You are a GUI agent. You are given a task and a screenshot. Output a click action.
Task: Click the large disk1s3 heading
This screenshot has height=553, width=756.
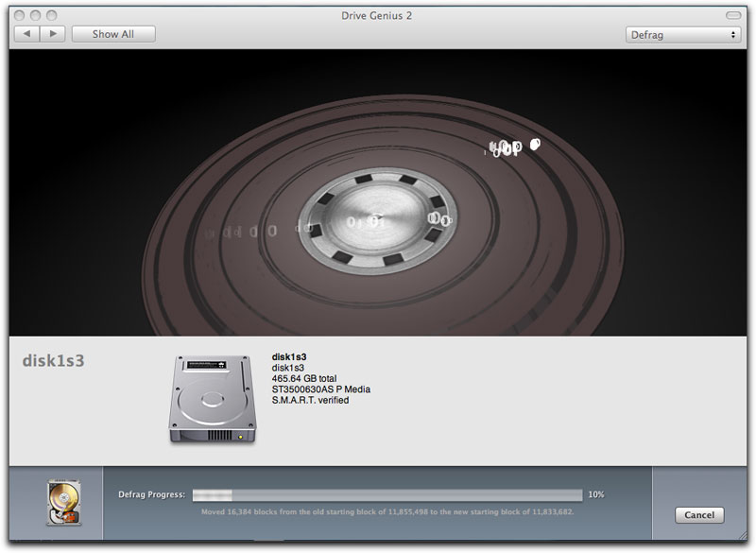pos(53,360)
